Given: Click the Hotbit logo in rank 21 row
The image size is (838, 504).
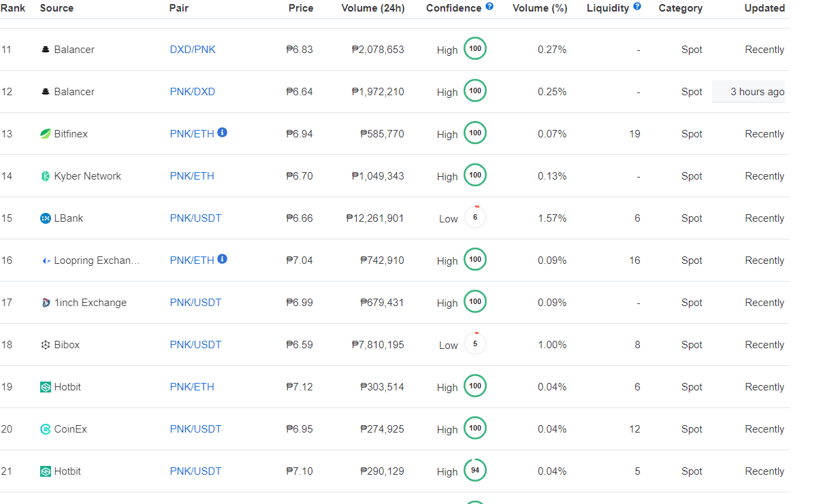Looking at the screenshot, I should pyautogui.click(x=46, y=471).
